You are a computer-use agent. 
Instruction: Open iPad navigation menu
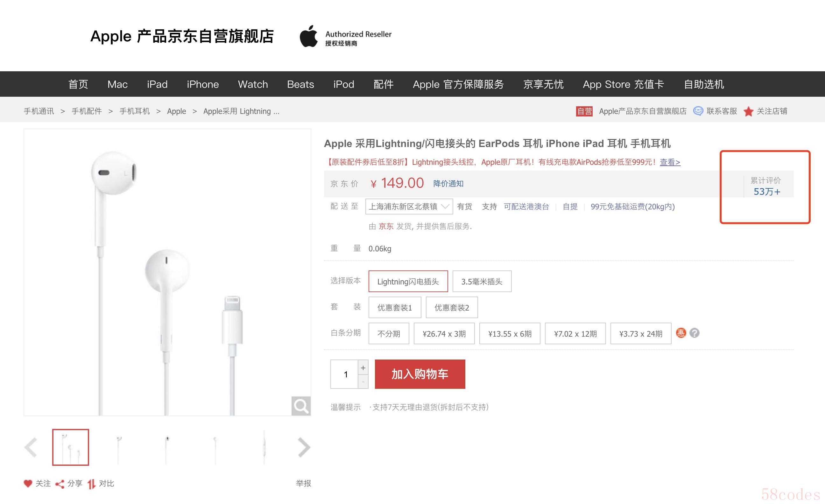pos(157,84)
